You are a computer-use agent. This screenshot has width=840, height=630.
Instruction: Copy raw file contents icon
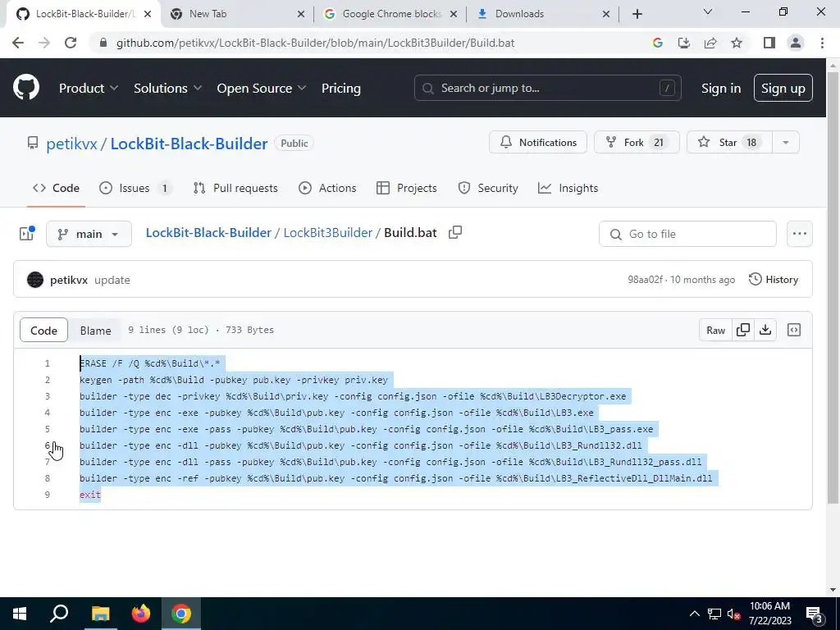point(743,330)
